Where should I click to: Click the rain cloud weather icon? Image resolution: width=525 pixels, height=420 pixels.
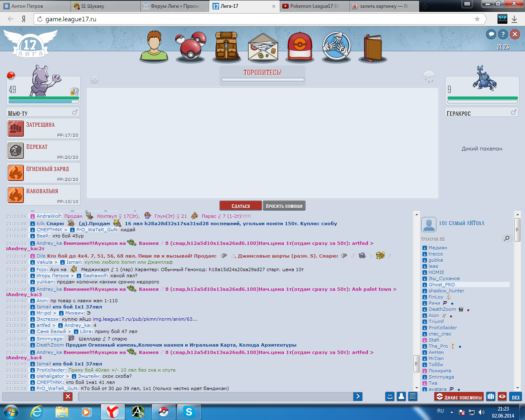[x=429, y=76]
